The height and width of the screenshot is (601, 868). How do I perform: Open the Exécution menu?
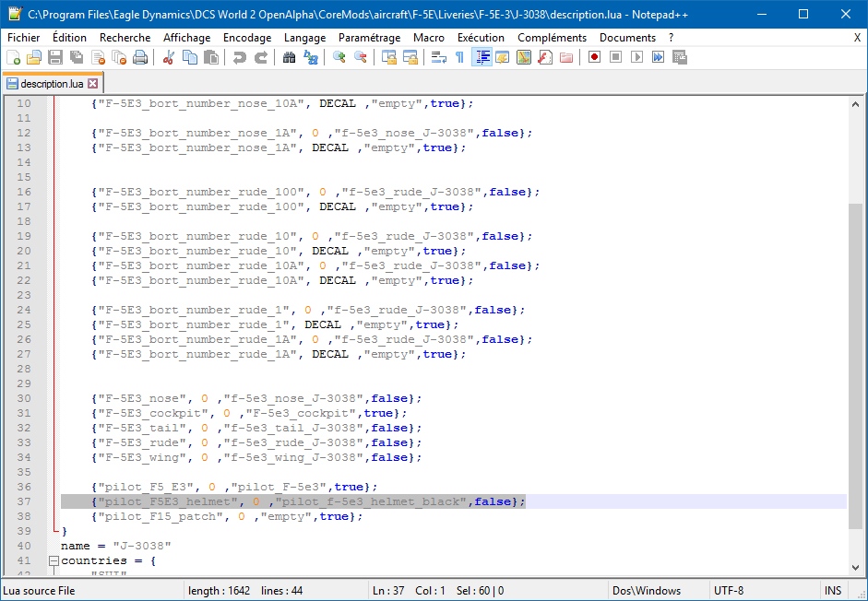point(482,38)
